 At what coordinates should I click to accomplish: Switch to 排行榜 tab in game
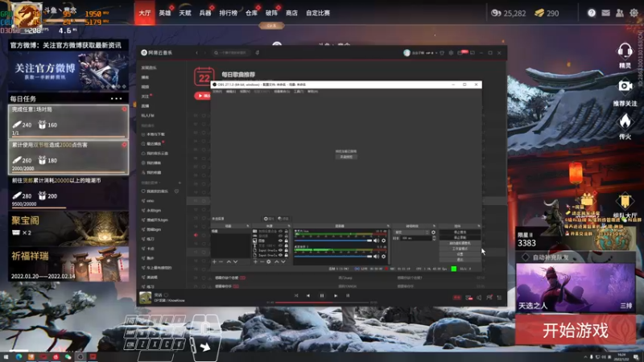coord(228,13)
